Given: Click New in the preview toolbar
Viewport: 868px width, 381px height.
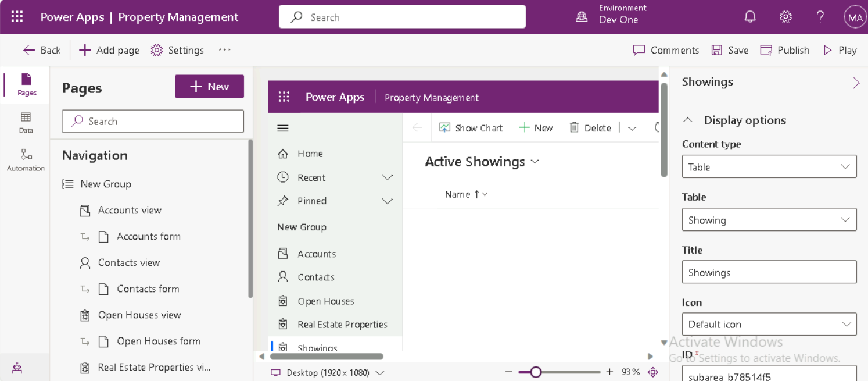Looking at the screenshot, I should point(536,128).
